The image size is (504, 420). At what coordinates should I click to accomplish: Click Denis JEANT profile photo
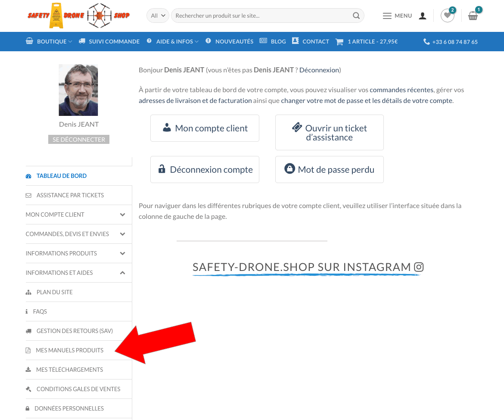pyautogui.click(x=78, y=90)
